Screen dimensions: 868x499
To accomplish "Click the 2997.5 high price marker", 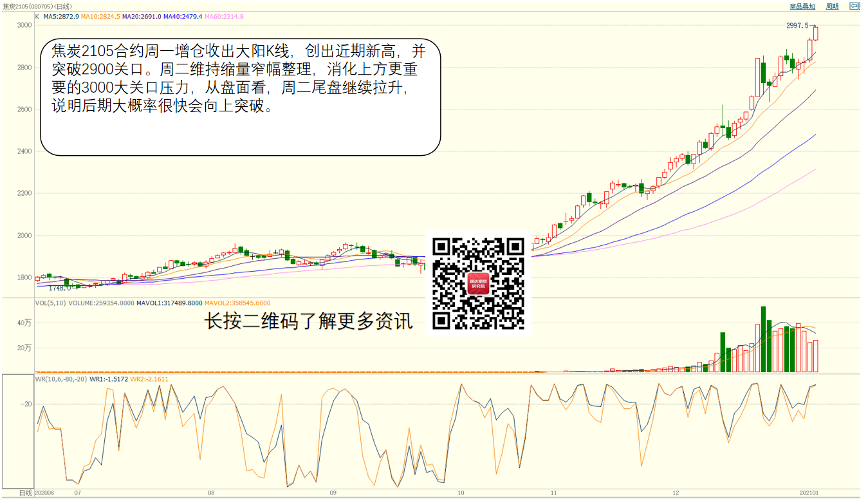I will coord(797,26).
